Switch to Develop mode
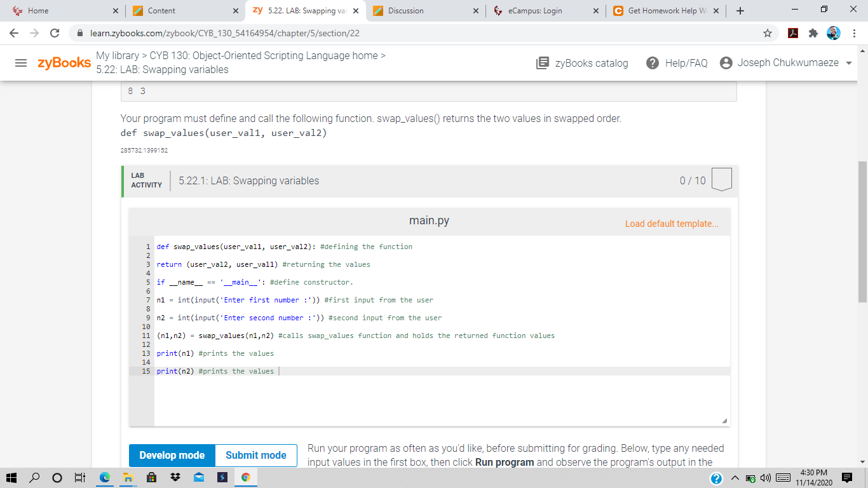Image resolution: width=868 pixels, height=488 pixels. (x=172, y=455)
